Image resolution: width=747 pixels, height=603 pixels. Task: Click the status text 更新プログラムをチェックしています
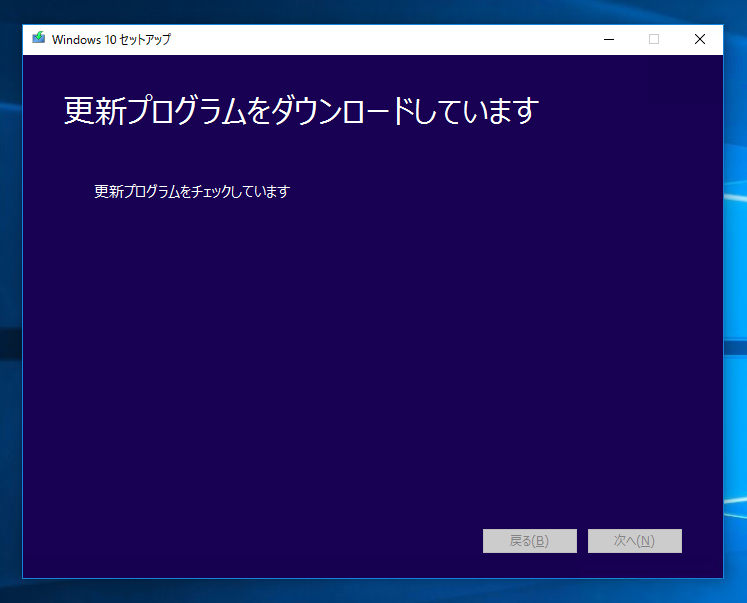[192, 191]
